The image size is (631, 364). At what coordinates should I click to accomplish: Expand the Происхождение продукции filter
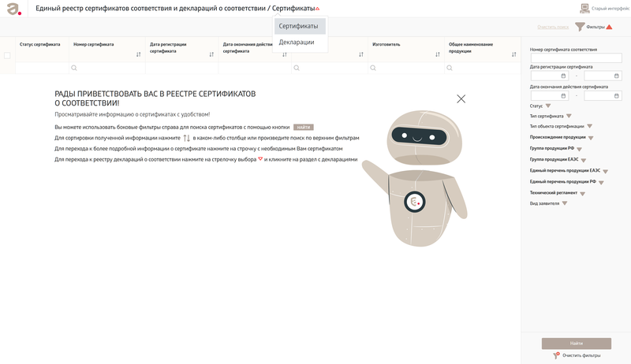point(591,138)
